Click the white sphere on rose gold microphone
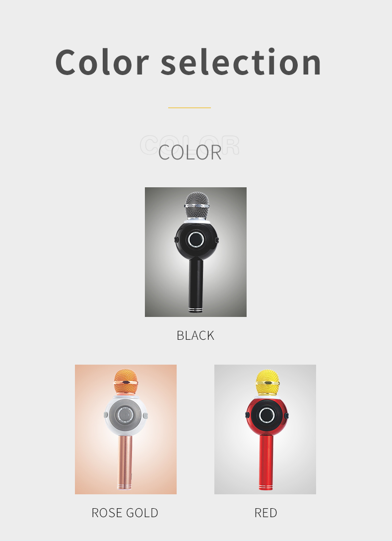The width and height of the screenshot is (392, 541). pos(126,415)
